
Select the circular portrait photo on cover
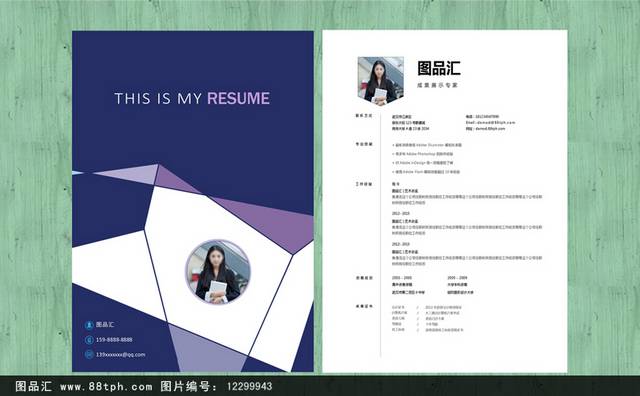pos(218,272)
